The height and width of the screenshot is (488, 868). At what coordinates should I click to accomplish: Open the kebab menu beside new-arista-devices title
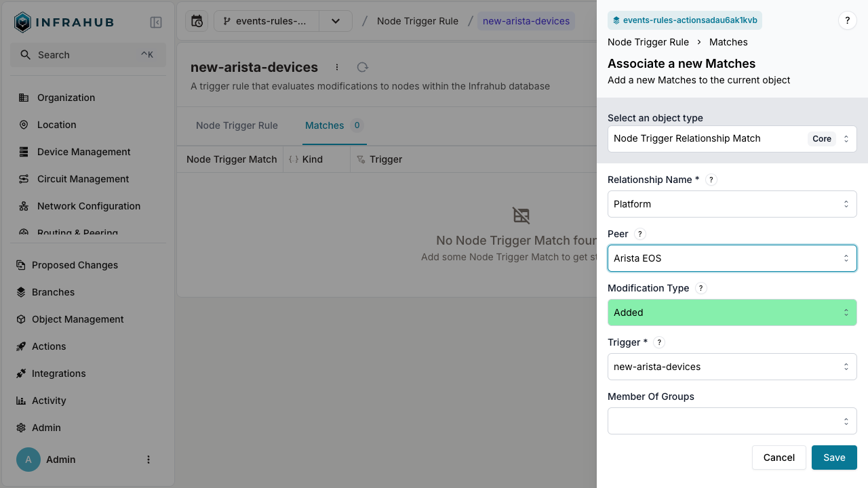coord(337,67)
